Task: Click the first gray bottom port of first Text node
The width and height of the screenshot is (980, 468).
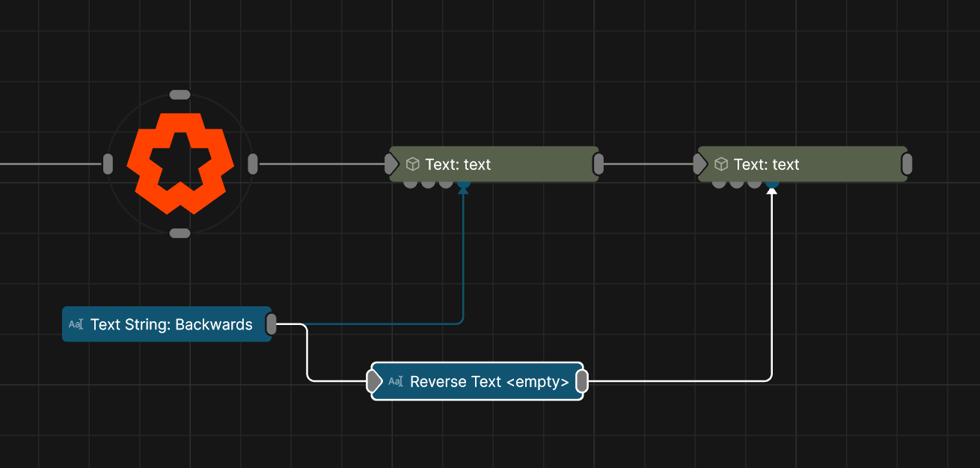Action: pos(410,183)
